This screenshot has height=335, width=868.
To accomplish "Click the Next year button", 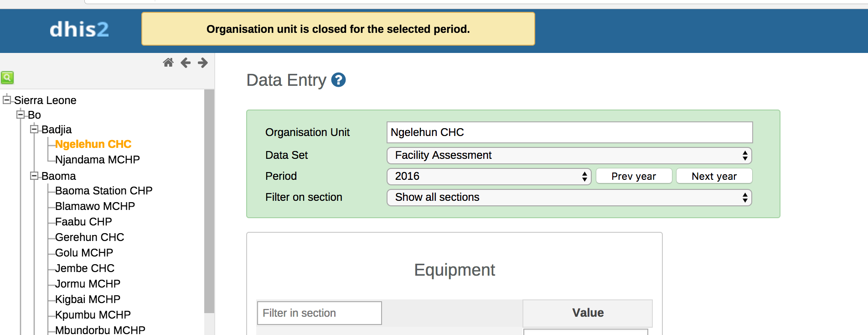I will pos(714,176).
